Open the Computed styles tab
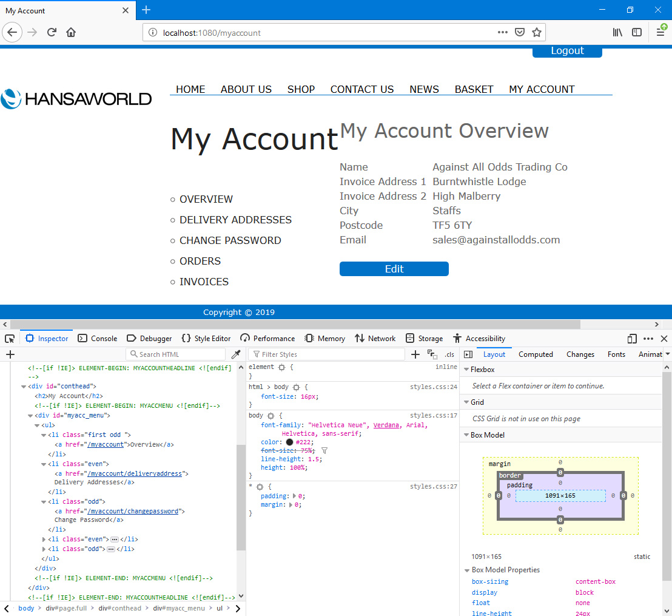Viewport: 672px width, 616px height. (536, 354)
